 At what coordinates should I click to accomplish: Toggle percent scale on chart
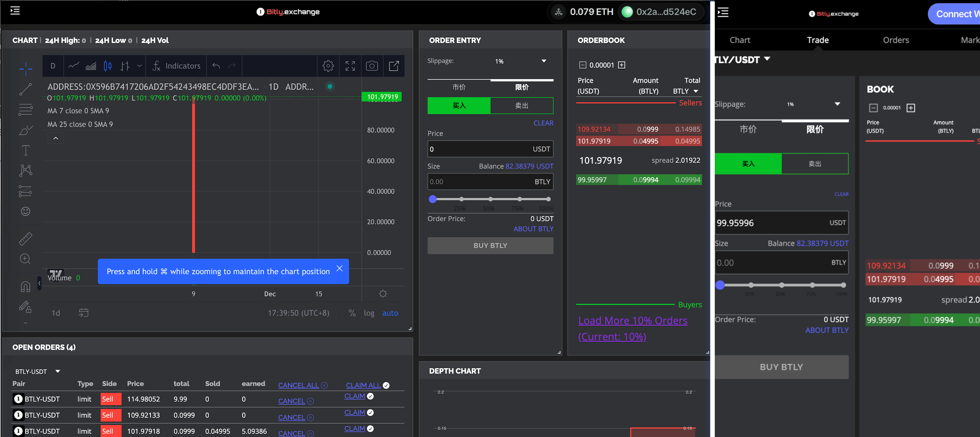(x=352, y=313)
